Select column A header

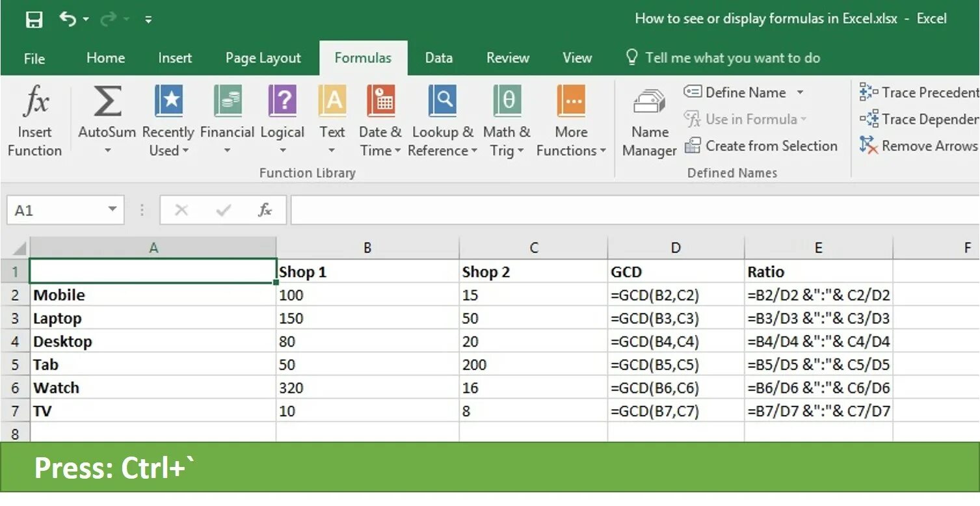click(x=153, y=248)
